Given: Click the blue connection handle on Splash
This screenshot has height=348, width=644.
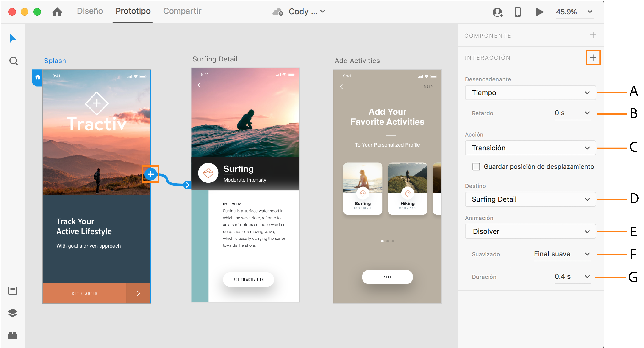Looking at the screenshot, I should 151,174.
